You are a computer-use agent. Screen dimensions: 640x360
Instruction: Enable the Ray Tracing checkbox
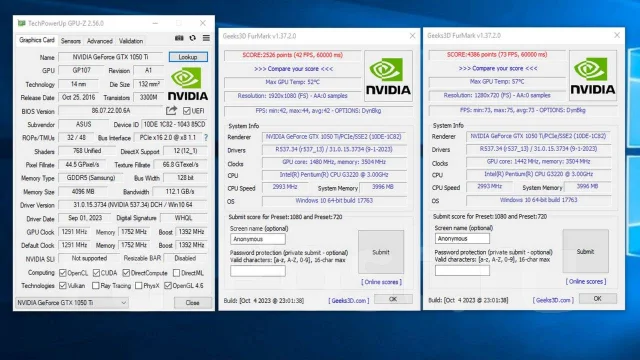pyautogui.click(x=96, y=285)
